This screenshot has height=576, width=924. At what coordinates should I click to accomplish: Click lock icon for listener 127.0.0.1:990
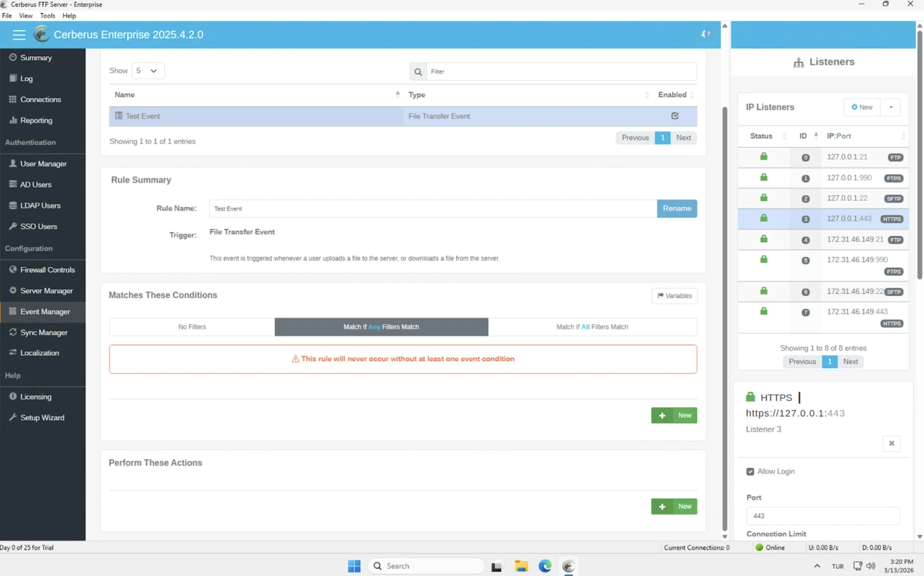click(x=763, y=178)
